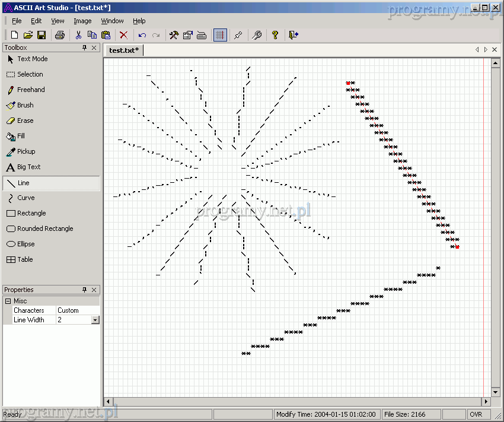
Task: Open the Line Width dropdown
Action: tap(95, 320)
